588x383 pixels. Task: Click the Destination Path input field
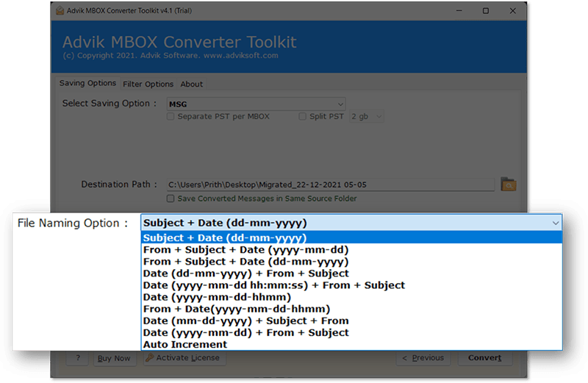(331, 185)
